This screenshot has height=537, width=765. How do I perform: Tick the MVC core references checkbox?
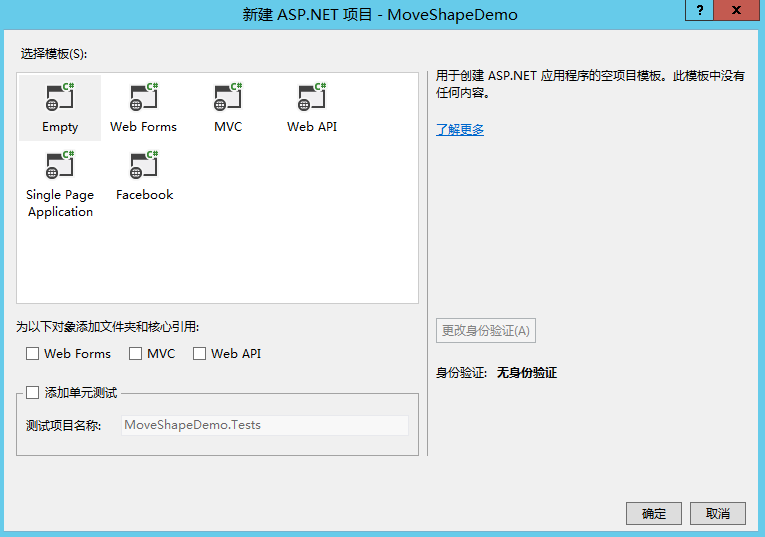(x=135, y=354)
